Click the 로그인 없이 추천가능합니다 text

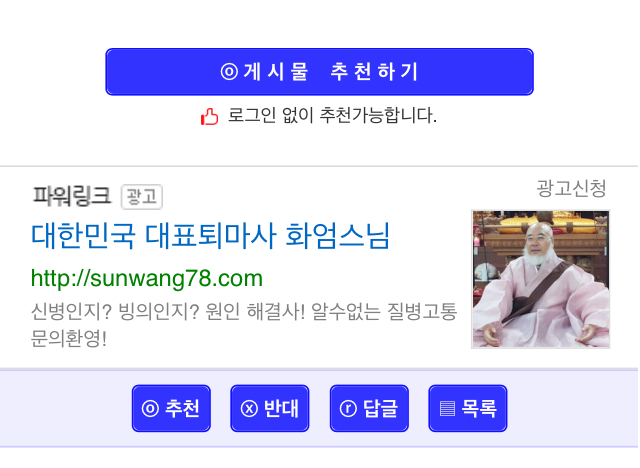point(332,115)
